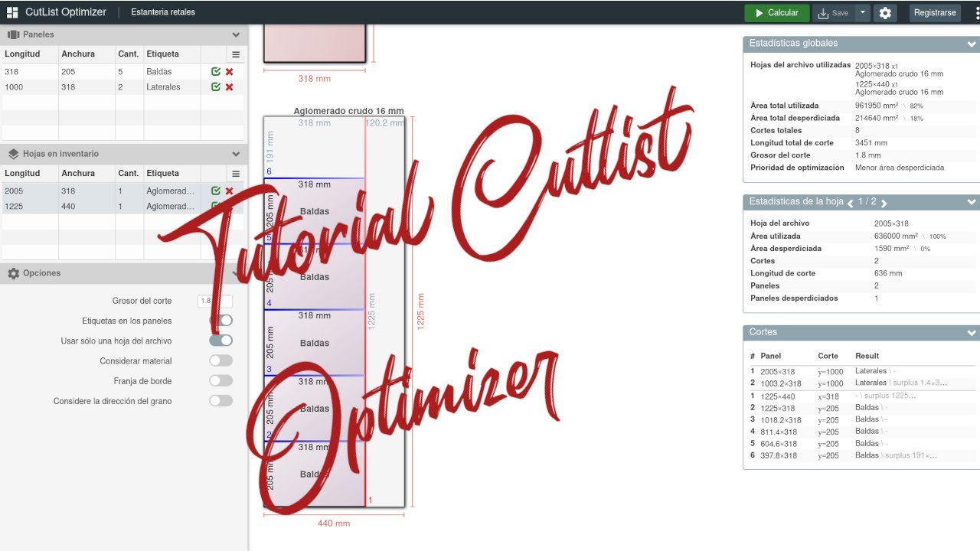Open the Paneles table hamburger menu
The image size is (980, 551).
[x=236, y=54]
